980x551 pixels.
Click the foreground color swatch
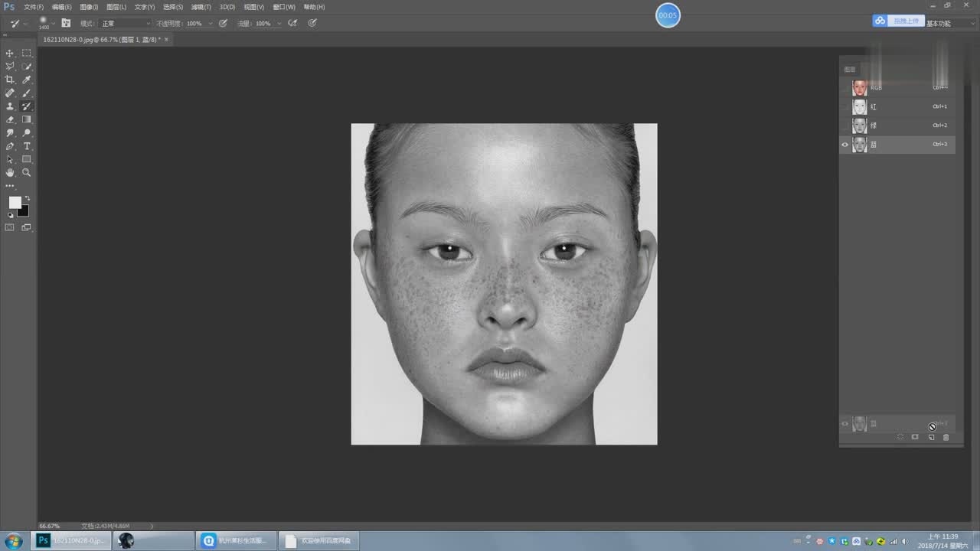tap(15, 202)
